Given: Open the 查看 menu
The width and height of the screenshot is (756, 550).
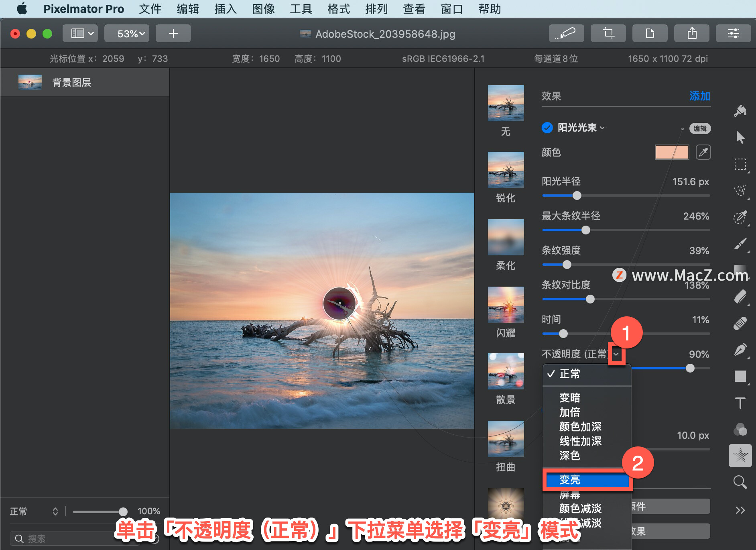Looking at the screenshot, I should click(414, 8).
